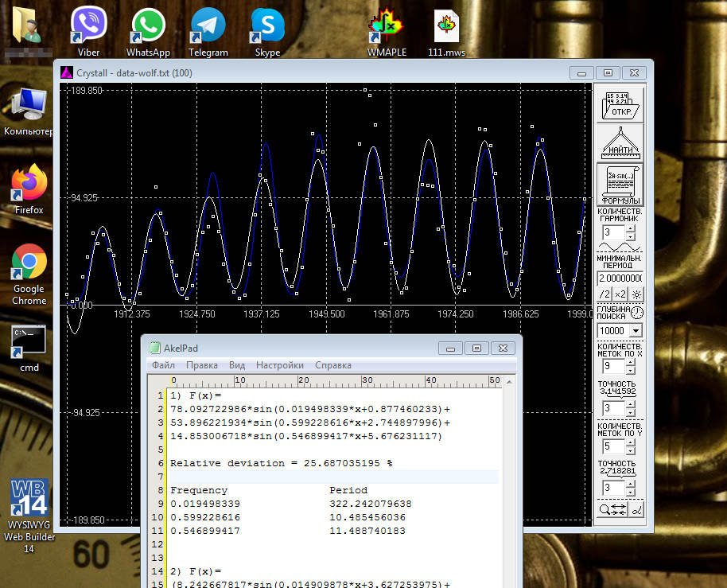
Task: Increase the Y precision value
Action: click(630, 484)
